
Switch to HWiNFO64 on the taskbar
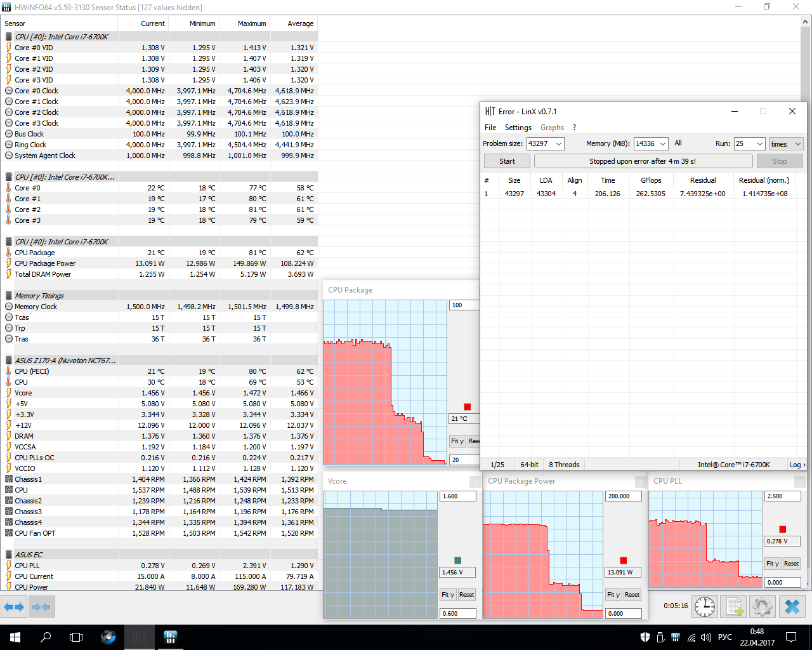click(170, 637)
